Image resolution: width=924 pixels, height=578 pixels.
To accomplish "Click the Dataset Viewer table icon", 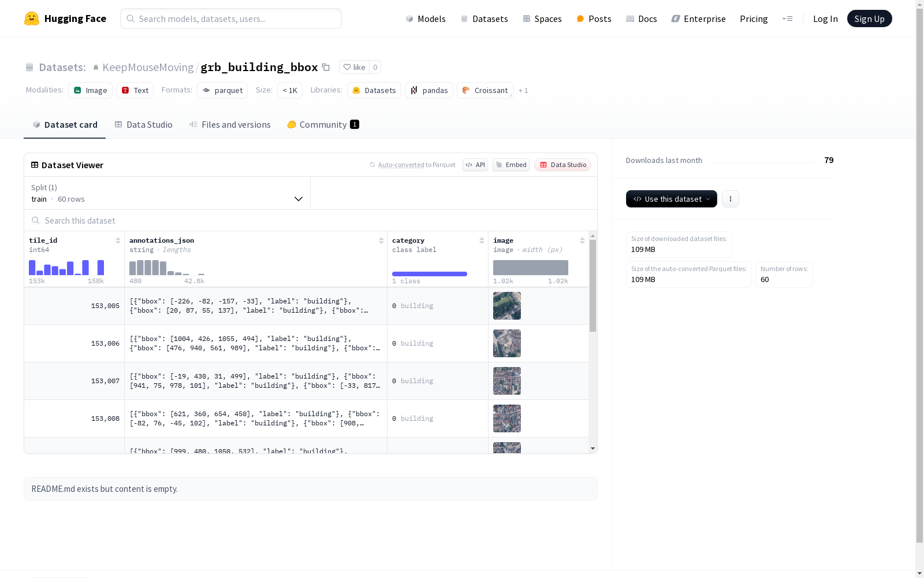I will click(x=35, y=165).
